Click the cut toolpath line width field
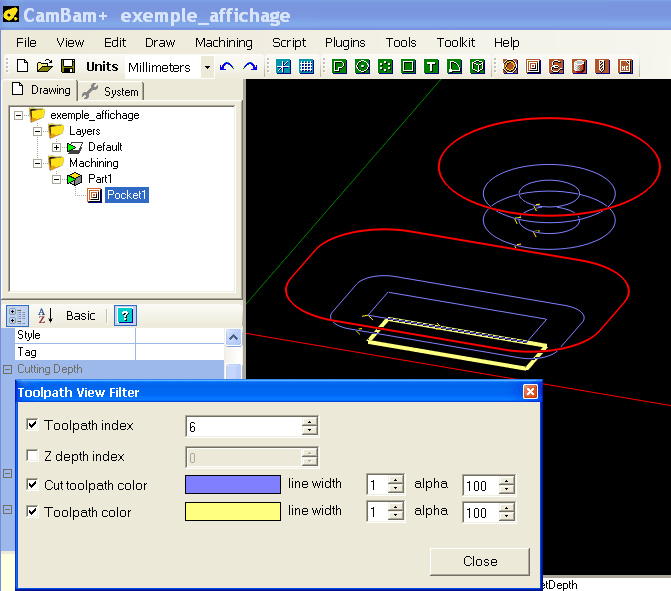 click(x=377, y=485)
